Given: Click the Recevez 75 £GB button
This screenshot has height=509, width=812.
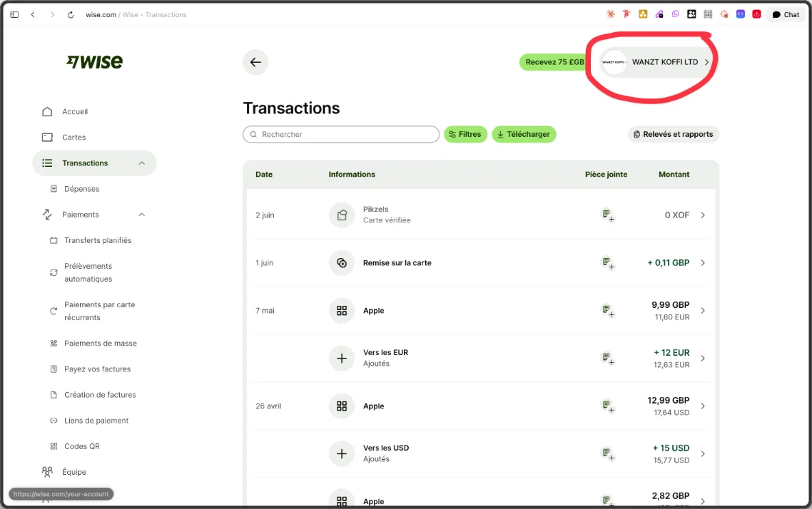Looking at the screenshot, I should (x=553, y=62).
